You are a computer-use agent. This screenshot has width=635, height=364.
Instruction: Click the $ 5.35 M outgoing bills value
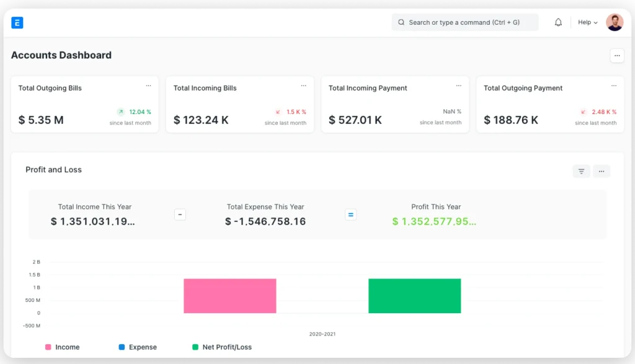[41, 120]
